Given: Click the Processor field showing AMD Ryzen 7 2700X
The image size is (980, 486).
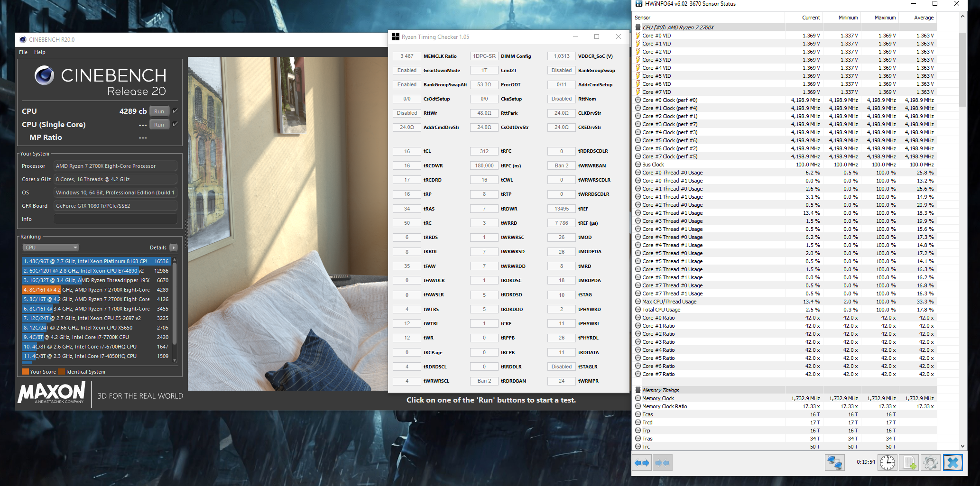Looking at the screenshot, I should 115,166.
